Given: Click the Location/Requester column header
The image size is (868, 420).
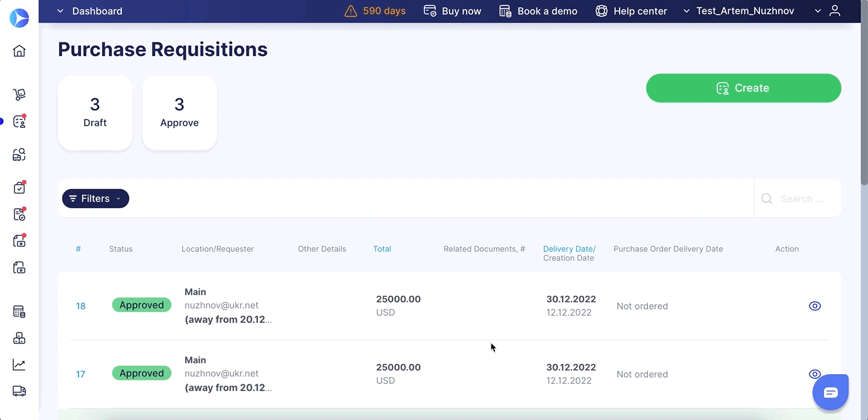Looking at the screenshot, I should pos(218,249).
